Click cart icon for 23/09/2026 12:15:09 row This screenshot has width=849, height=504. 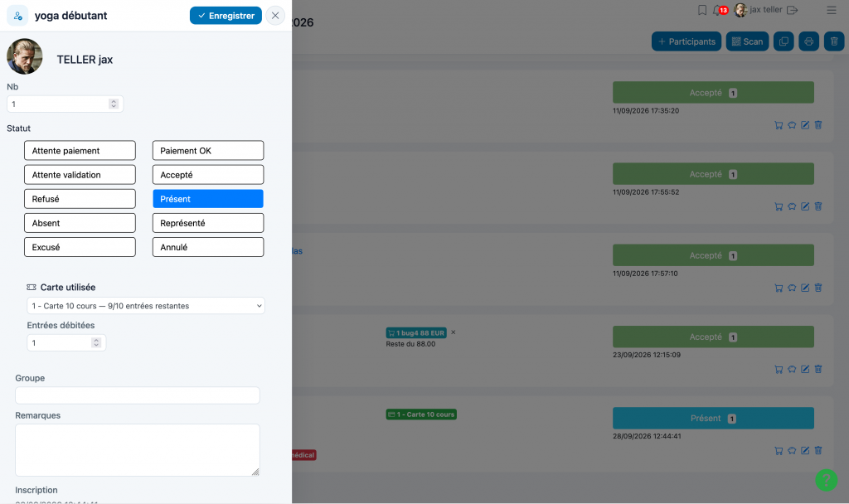click(779, 369)
